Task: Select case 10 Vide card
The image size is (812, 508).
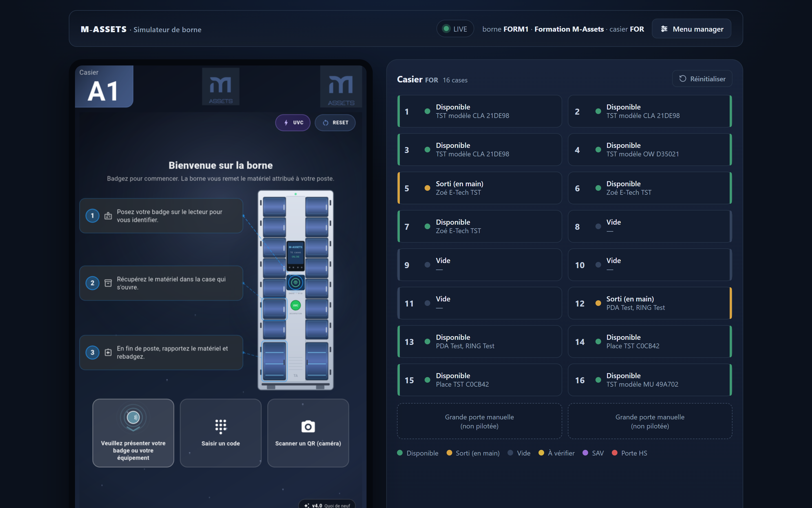Action: coord(650,265)
